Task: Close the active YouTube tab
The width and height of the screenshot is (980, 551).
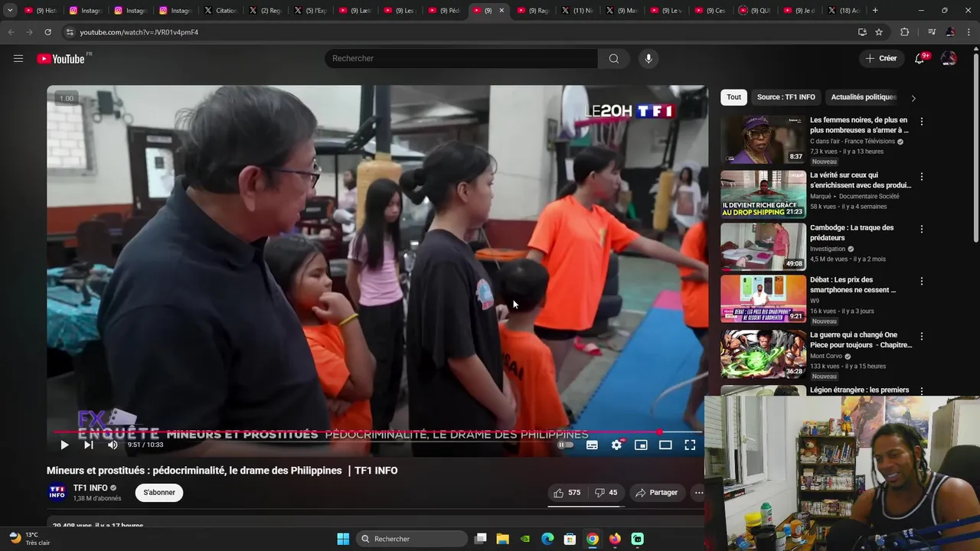Action: click(x=501, y=11)
